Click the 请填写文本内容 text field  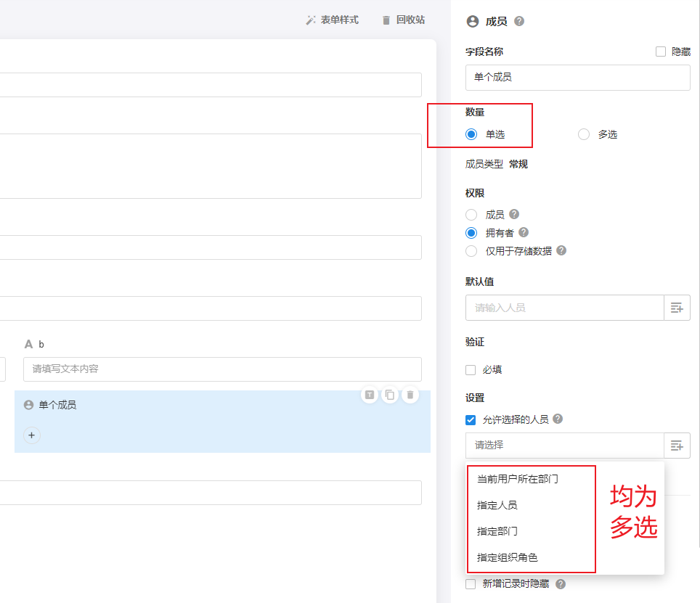tap(222, 369)
